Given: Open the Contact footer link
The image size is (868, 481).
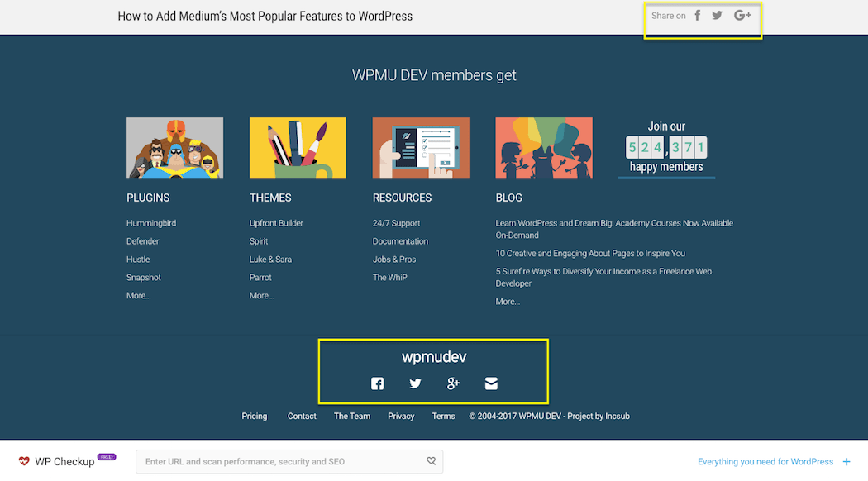Looking at the screenshot, I should click(302, 417).
